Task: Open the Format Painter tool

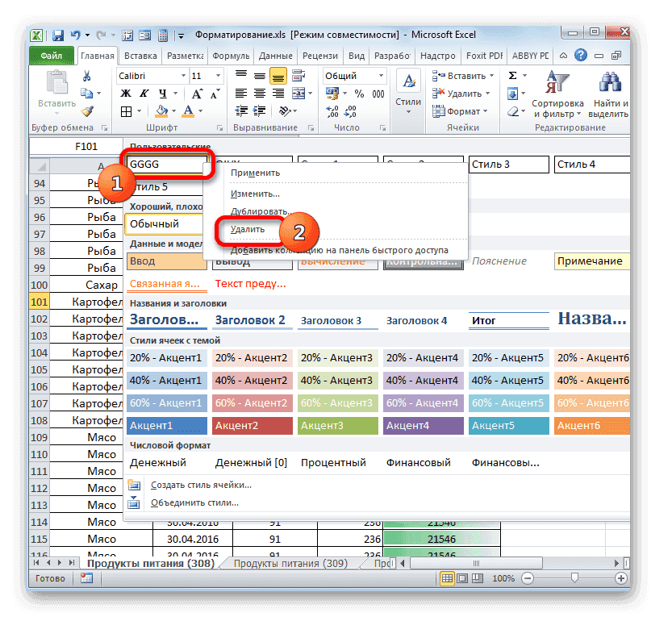Action: (86, 111)
